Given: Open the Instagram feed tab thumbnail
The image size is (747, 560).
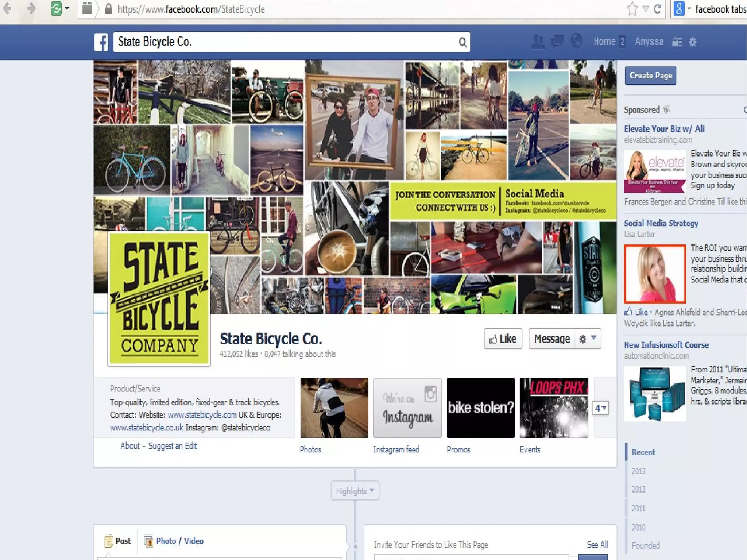Looking at the screenshot, I should coord(407,408).
